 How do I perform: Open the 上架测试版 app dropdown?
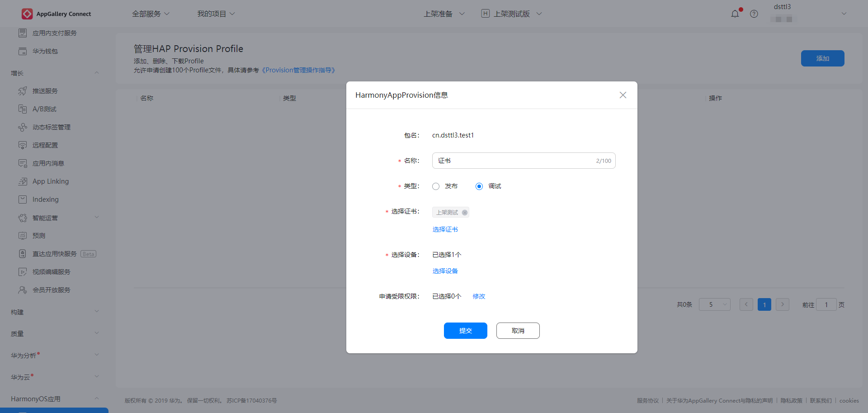click(518, 14)
